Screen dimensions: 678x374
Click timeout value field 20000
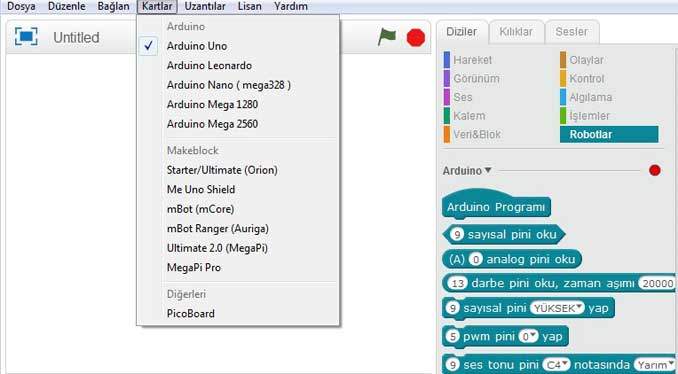click(657, 284)
